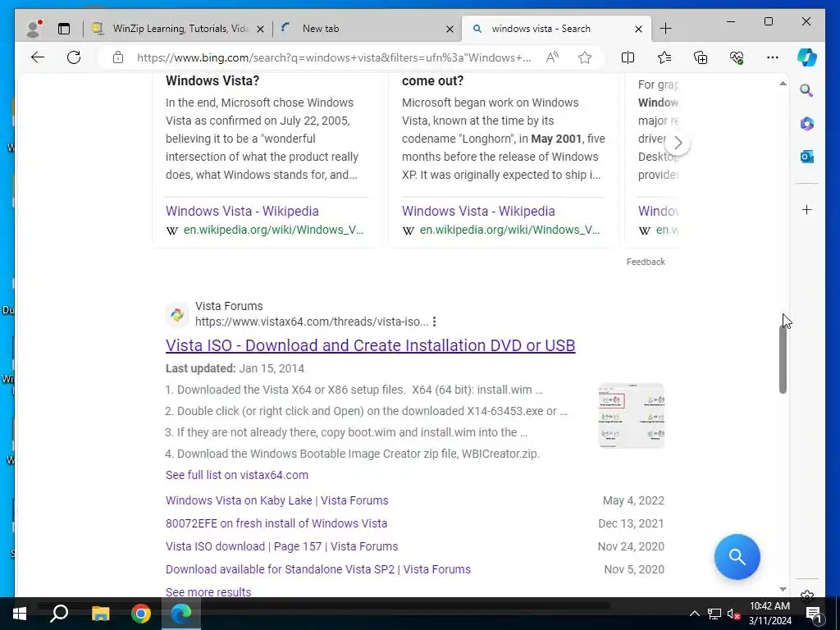Click the vertical scrollbar thumb
The height and width of the screenshot is (630, 840).
(x=783, y=359)
